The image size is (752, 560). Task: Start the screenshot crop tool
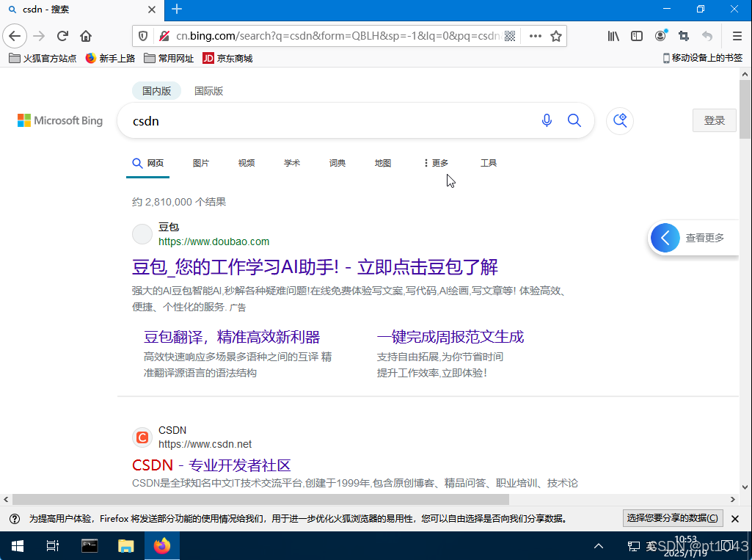[684, 36]
